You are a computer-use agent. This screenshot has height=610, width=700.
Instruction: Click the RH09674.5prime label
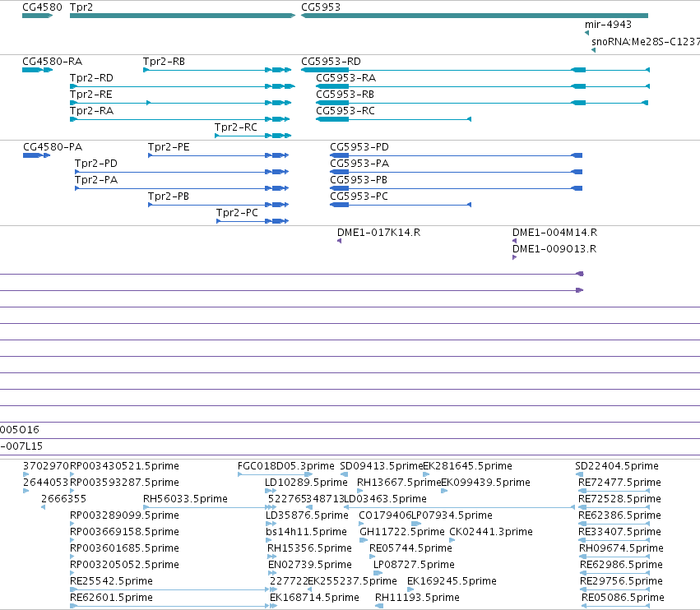[x=621, y=549]
